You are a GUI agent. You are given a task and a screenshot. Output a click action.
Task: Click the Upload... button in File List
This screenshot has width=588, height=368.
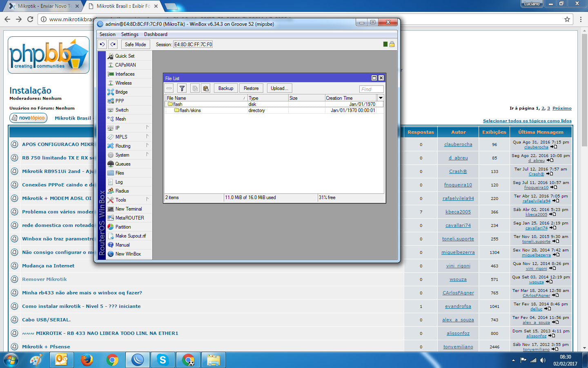(279, 88)
